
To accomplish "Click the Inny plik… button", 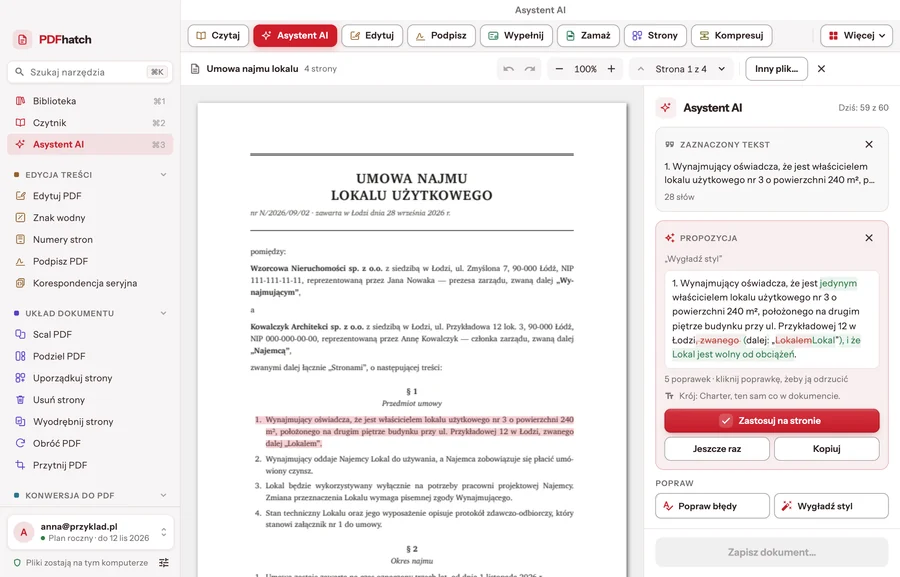I will point(776,69).
